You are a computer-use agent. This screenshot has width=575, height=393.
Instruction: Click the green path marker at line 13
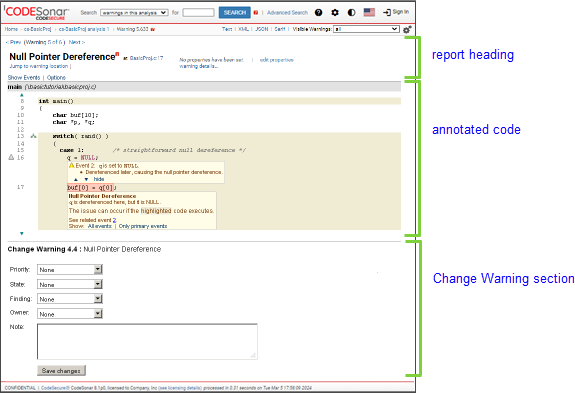[33, 136]
